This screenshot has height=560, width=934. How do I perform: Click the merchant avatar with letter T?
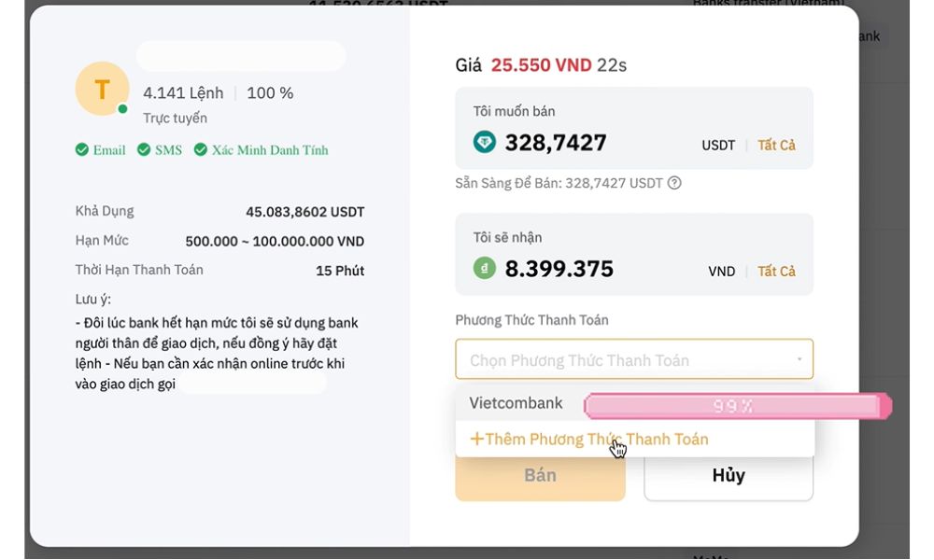(102, 89)
